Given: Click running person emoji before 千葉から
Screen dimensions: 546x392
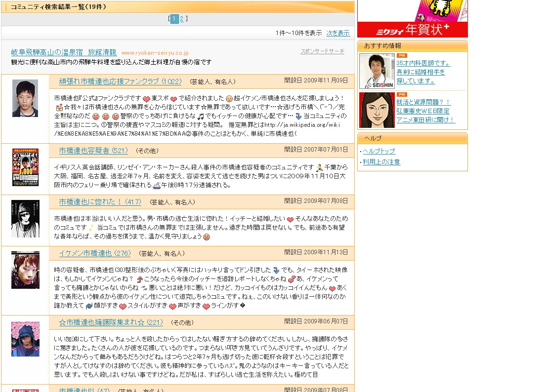Looking at the screenshot, I should click(319, 167).
